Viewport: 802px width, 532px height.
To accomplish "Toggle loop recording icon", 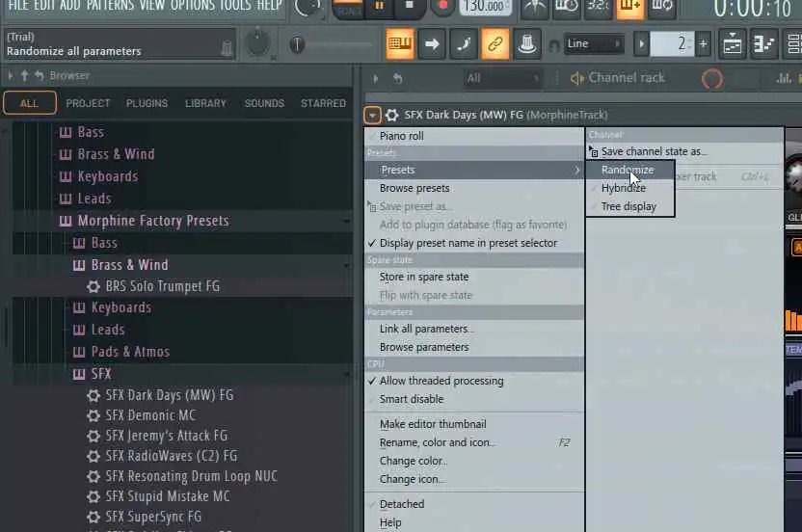I will pos(662,7).
